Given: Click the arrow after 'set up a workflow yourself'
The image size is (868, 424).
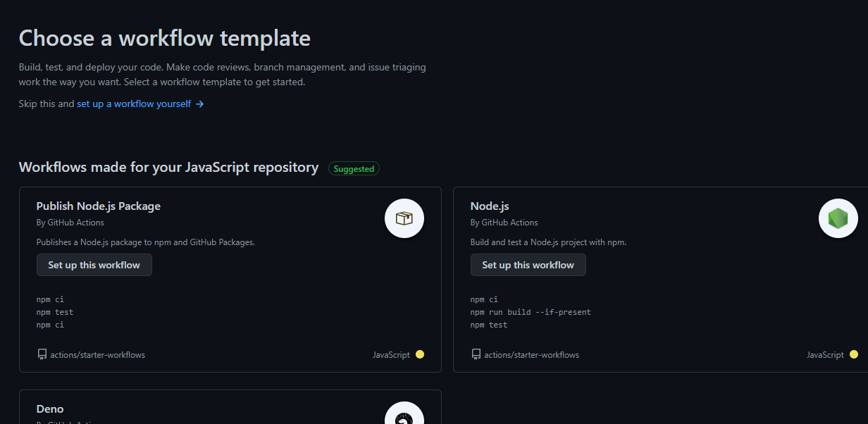Looking at the screenshot, I should pyautogui.click(x=200, y=104).
